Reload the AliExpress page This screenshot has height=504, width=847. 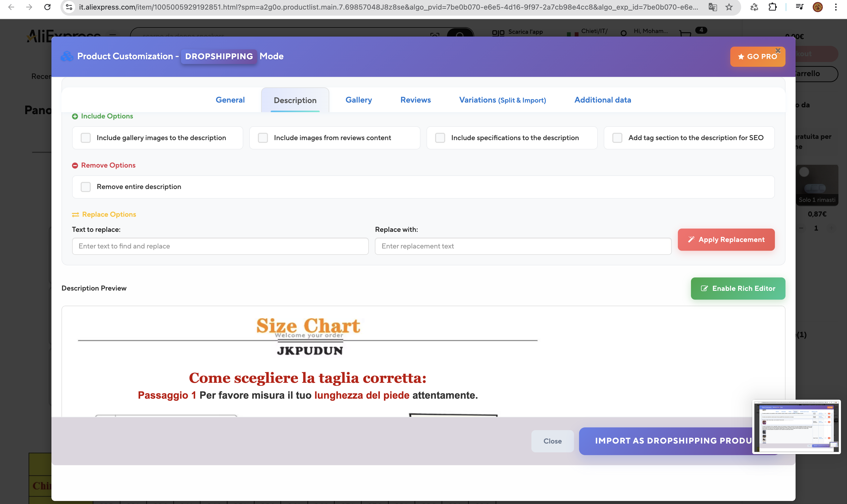click(48, 7)
